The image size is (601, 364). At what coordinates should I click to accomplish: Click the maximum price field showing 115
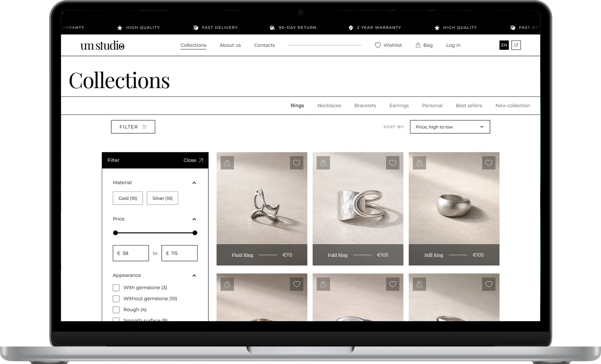click(179, 253)
